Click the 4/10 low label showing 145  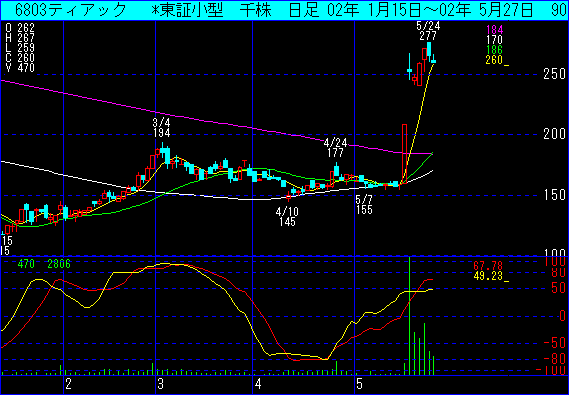click(287, 217)
